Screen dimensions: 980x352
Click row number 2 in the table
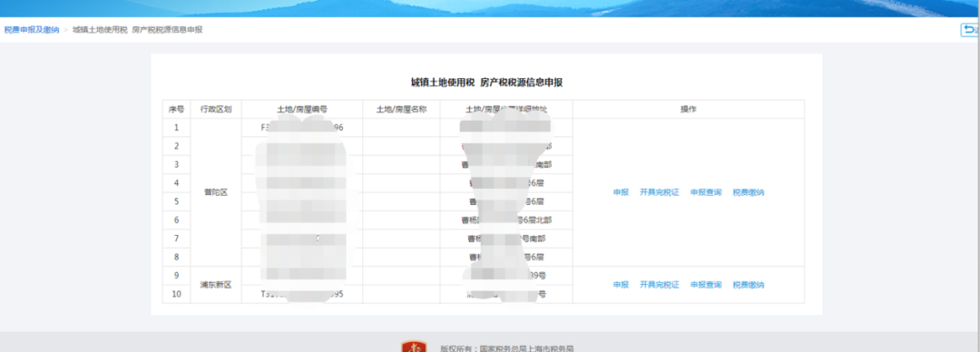(176, 146)
